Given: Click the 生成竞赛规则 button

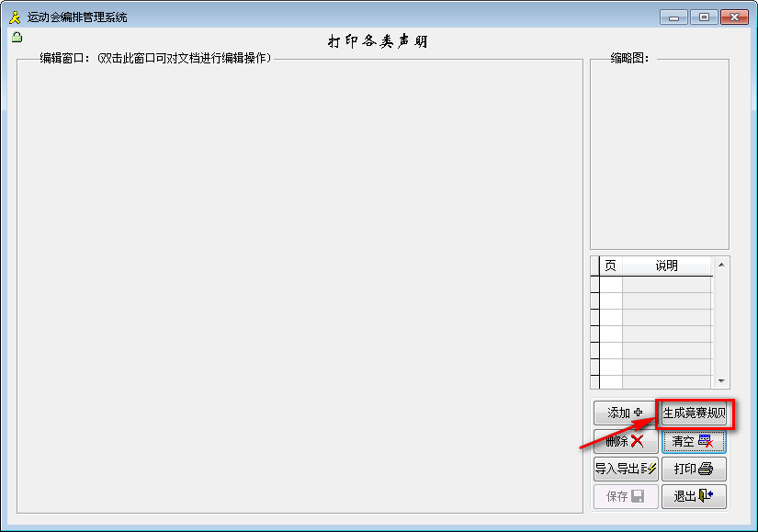Looking at the screenshot, I should click(x=695, y=413).
